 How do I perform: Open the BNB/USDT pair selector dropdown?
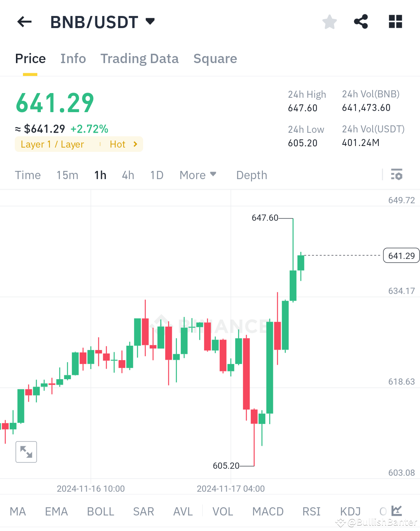[150, 22]
